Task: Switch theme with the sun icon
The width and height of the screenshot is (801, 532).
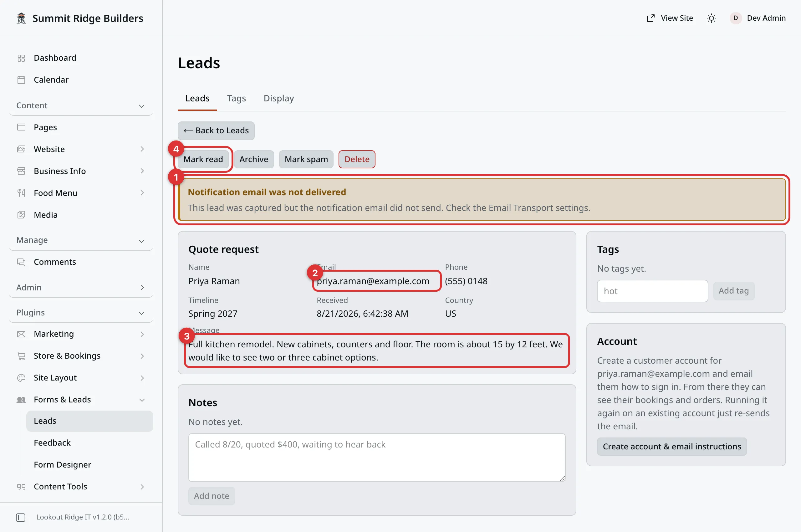Action: coord(712,18)
